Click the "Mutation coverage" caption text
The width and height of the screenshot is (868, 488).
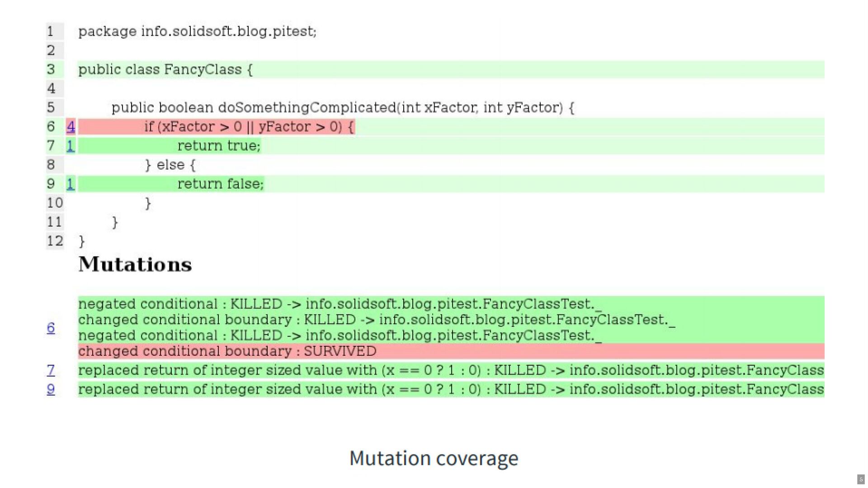(x=434, y=458)
